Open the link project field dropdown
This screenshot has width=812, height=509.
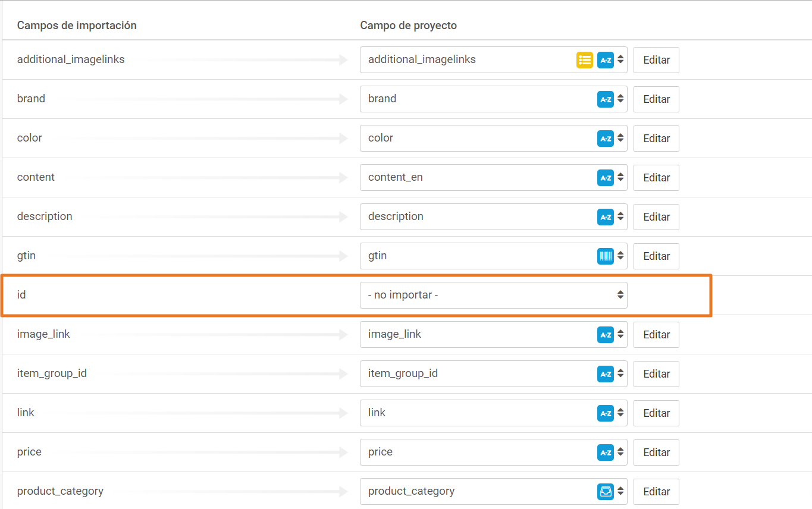pos(494,413)
